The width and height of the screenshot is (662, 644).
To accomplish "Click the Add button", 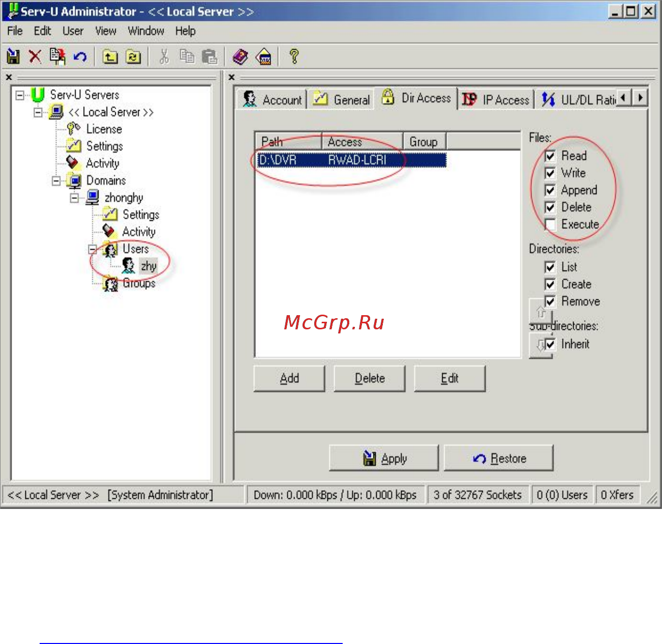I will pos(289,379).
